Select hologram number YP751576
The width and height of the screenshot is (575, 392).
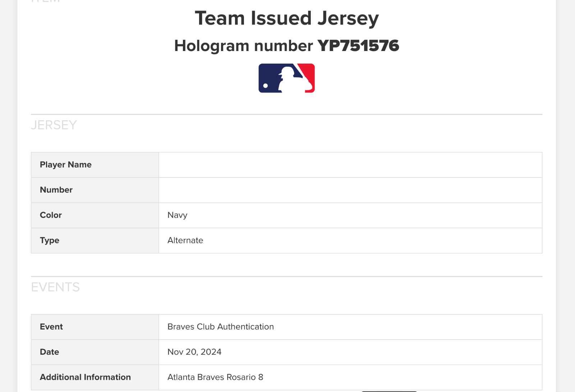click(358, 46)
